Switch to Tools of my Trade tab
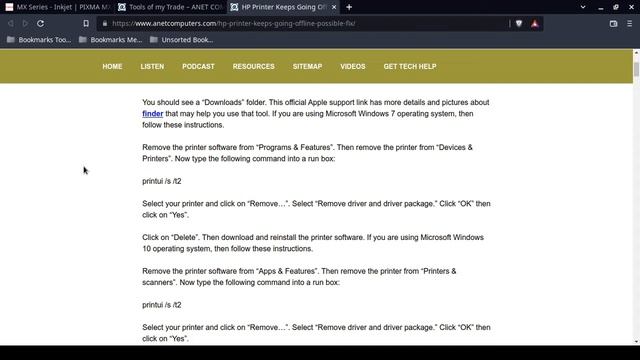 pos(170,7)
